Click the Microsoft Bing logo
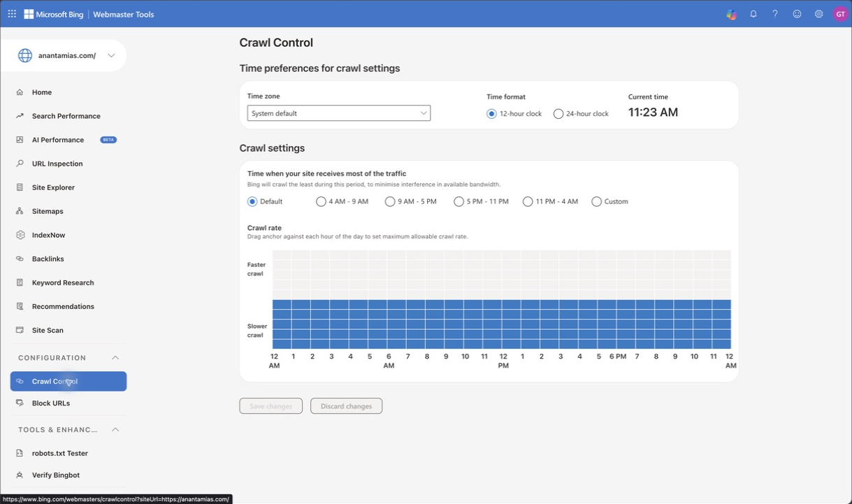This screenshot has width=852, height=504. pos(53,14)
